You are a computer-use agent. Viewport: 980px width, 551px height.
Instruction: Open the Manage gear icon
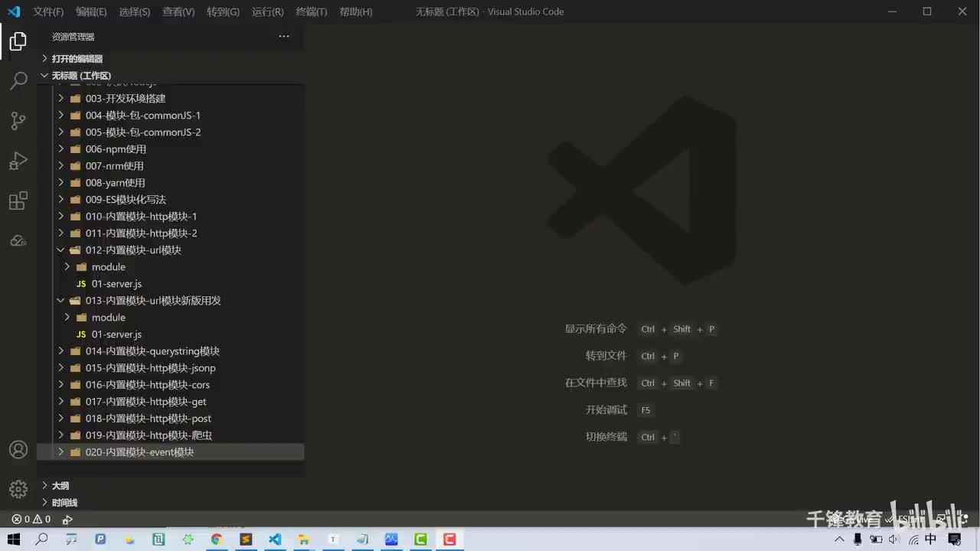[18, 489]
